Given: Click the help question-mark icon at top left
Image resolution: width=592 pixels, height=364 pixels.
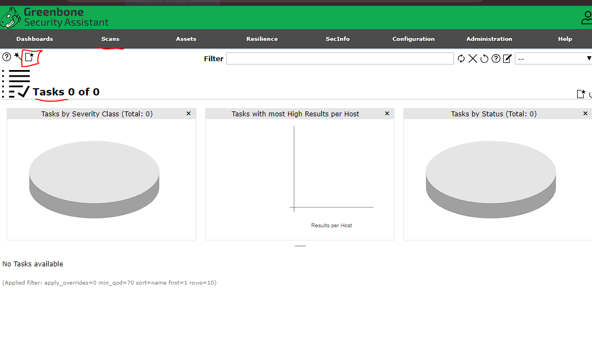Looking at the screenshot, I should click(7, 57).
